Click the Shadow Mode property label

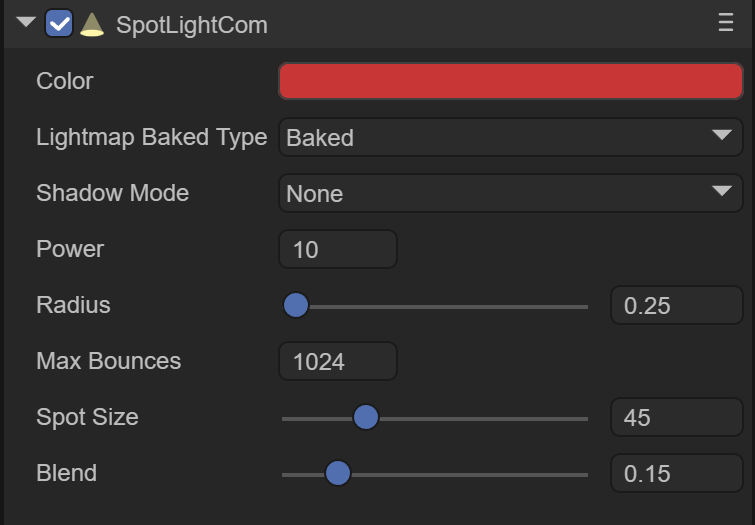tap(112, 193)
